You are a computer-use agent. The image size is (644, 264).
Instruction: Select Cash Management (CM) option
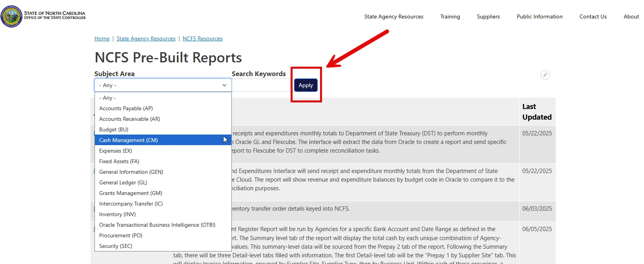tap(128, 140)
